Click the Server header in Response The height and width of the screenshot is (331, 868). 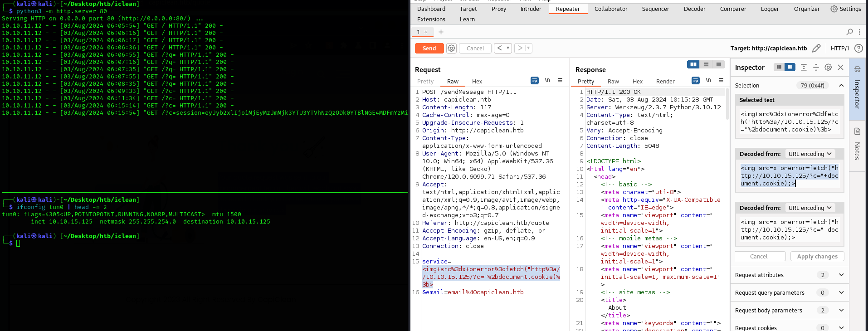tap(653, 107)
